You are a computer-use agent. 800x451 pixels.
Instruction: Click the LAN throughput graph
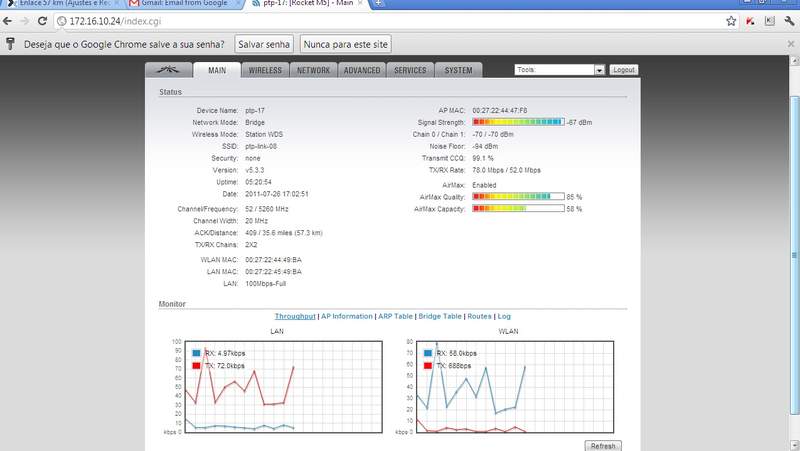click(x=283, y=387)
